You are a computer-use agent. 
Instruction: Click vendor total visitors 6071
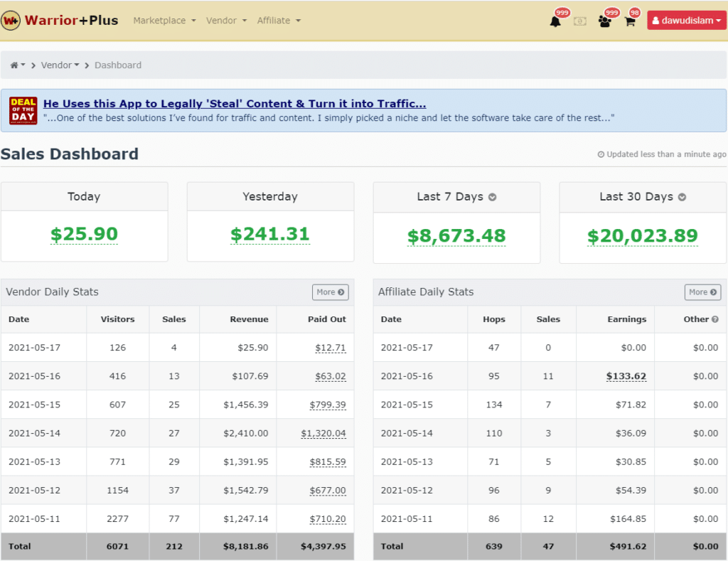[117, 547]
